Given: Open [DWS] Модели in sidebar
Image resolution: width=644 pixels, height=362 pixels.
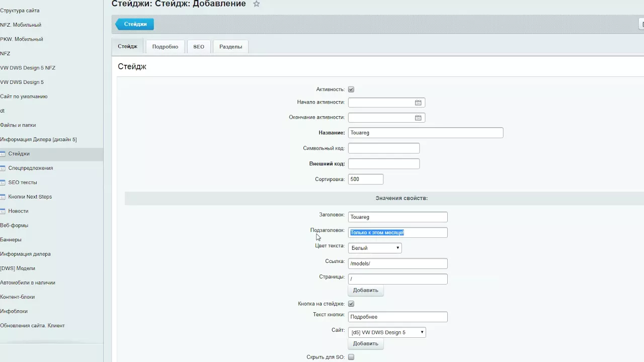Looking at the screenshot, I should pos(18,268).
